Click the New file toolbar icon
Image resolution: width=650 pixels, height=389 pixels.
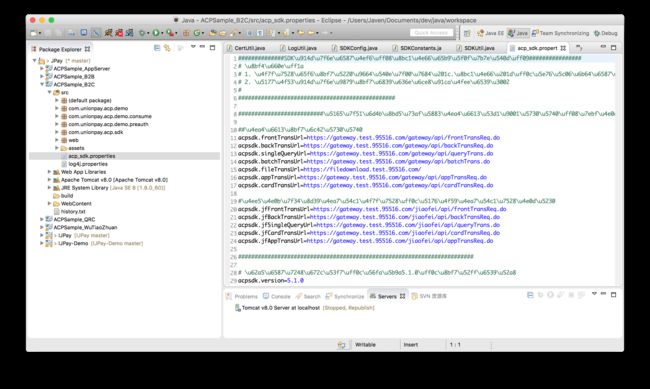click(x=34, y=33)
